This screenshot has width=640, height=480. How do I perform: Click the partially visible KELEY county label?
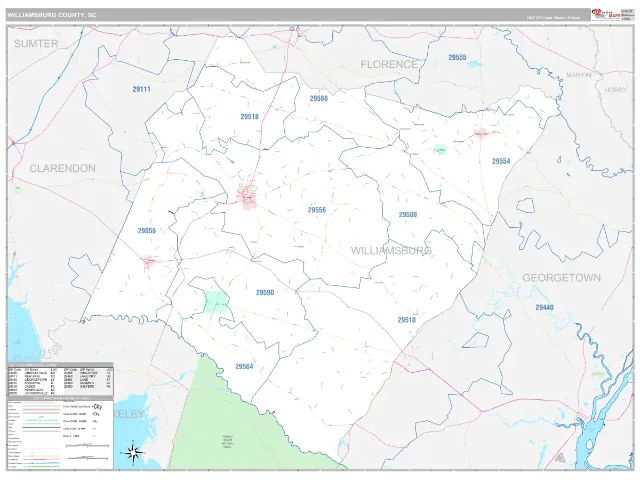[129, 414]
